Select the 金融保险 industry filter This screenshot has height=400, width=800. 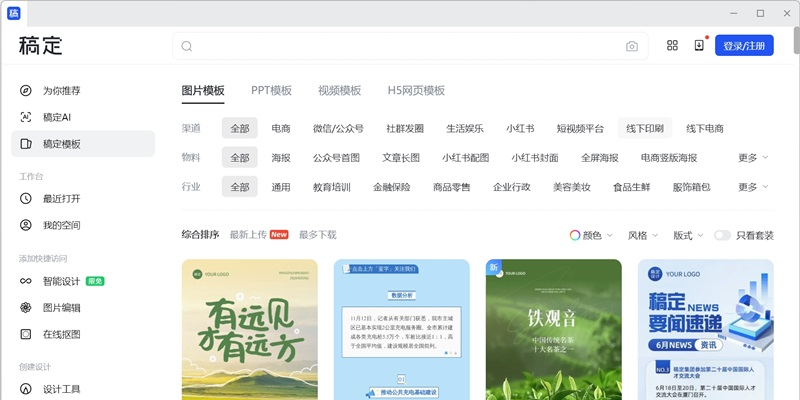[x=392, y=187]
